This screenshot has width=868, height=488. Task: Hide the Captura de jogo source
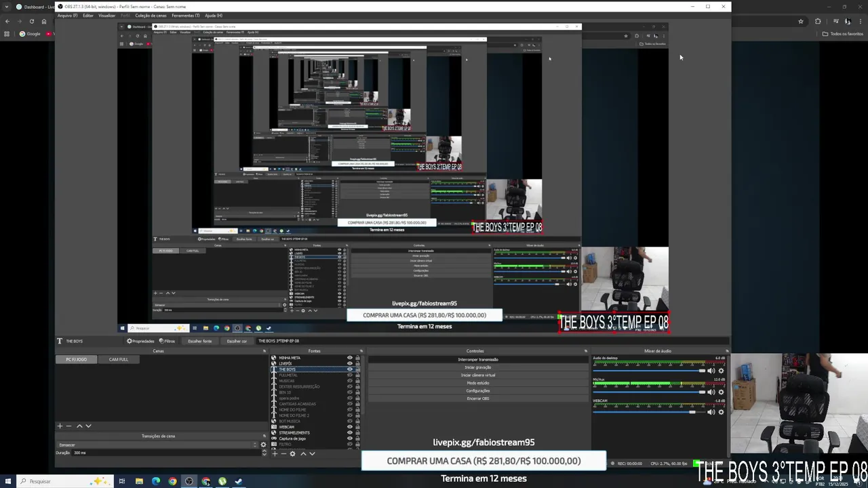(x=350, y=439)
